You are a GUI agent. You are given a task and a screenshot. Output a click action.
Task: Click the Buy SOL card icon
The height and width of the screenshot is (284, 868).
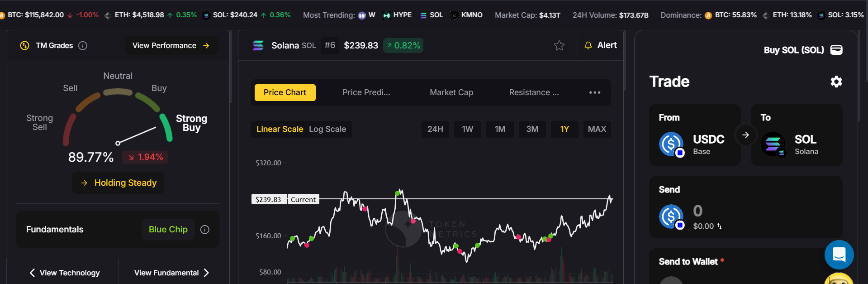[836, 50]
